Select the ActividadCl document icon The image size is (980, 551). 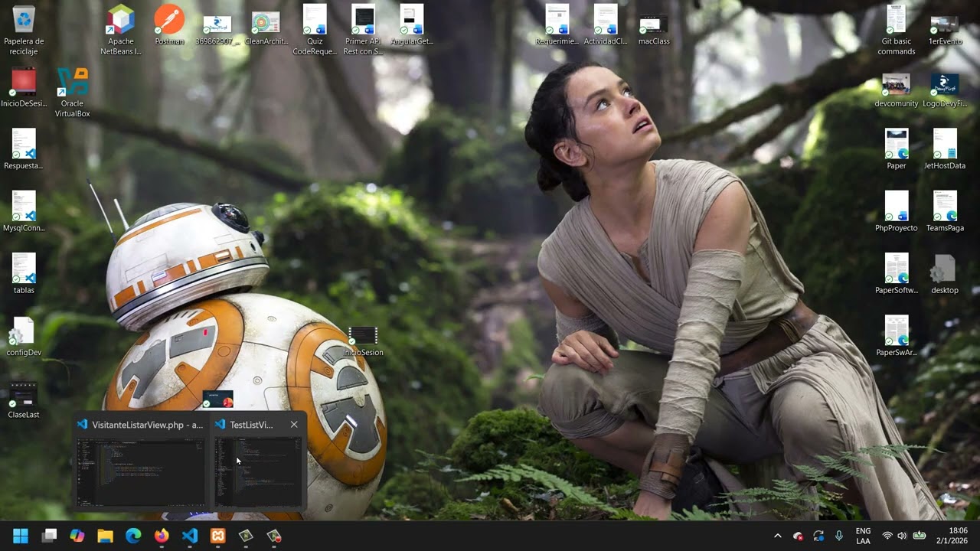coord(606,25)
